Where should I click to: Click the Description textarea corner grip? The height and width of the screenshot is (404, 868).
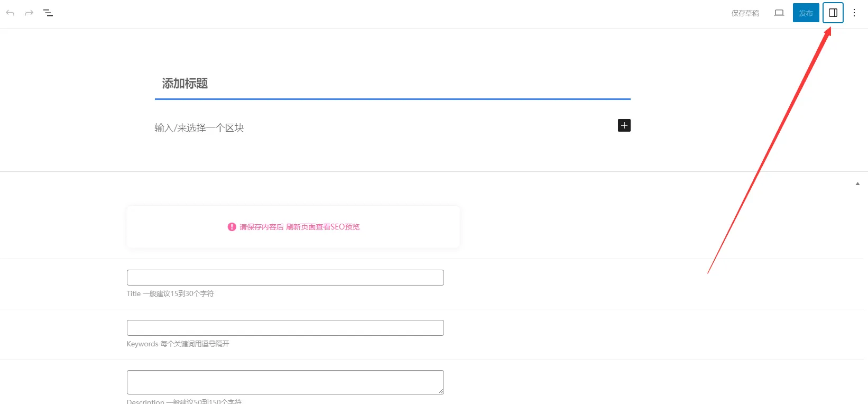pyautogui.click(x=440, y=391)
